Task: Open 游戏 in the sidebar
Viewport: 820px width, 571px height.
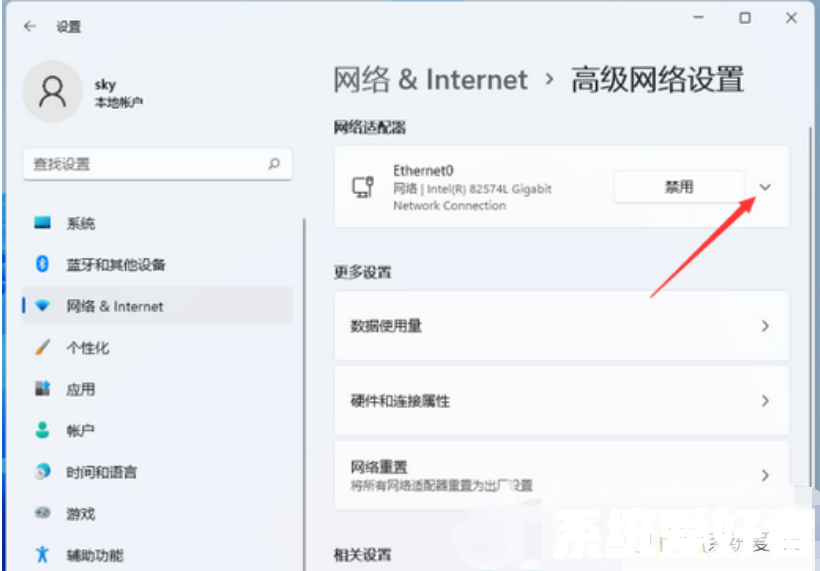Action: click(x=80, y=513)
